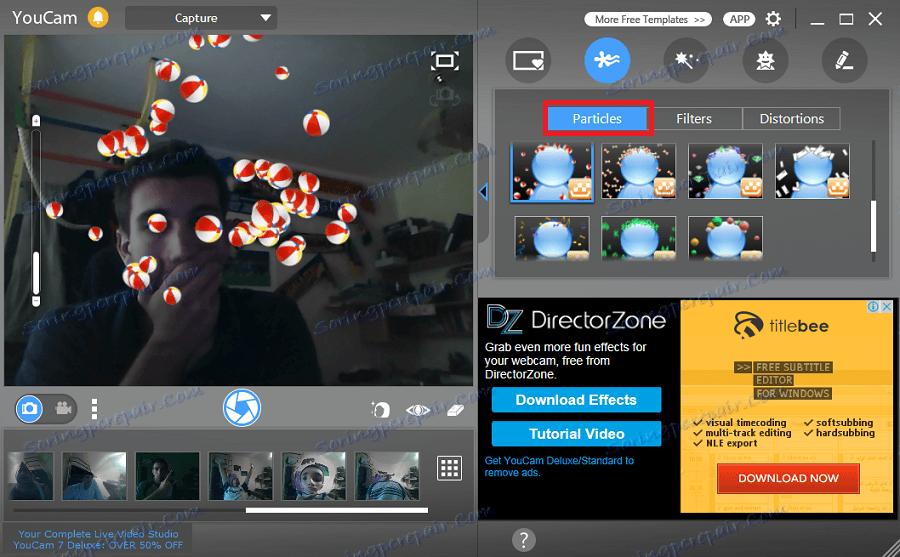
Task: Click the zoom out minus button
Action: click(36, 301)
